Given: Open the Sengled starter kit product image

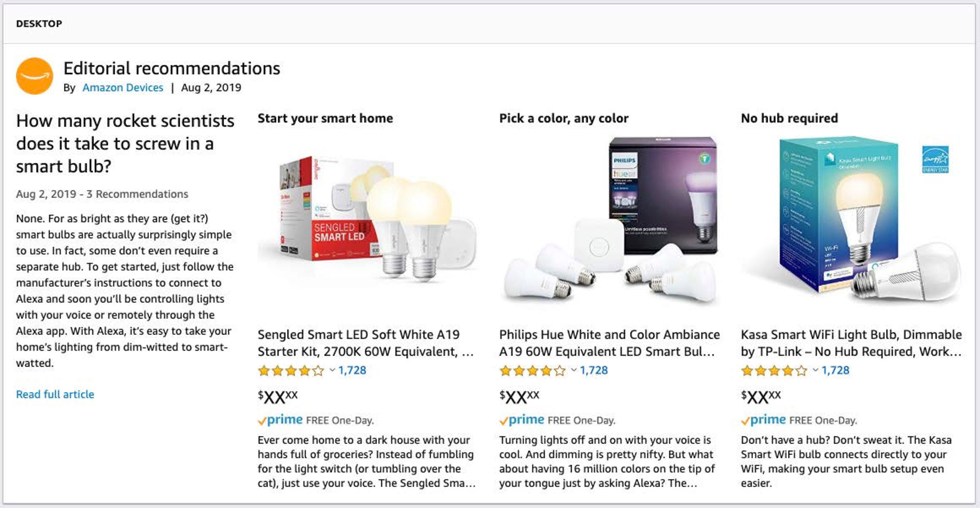Looking at the screenshot, I should point(366,221).
